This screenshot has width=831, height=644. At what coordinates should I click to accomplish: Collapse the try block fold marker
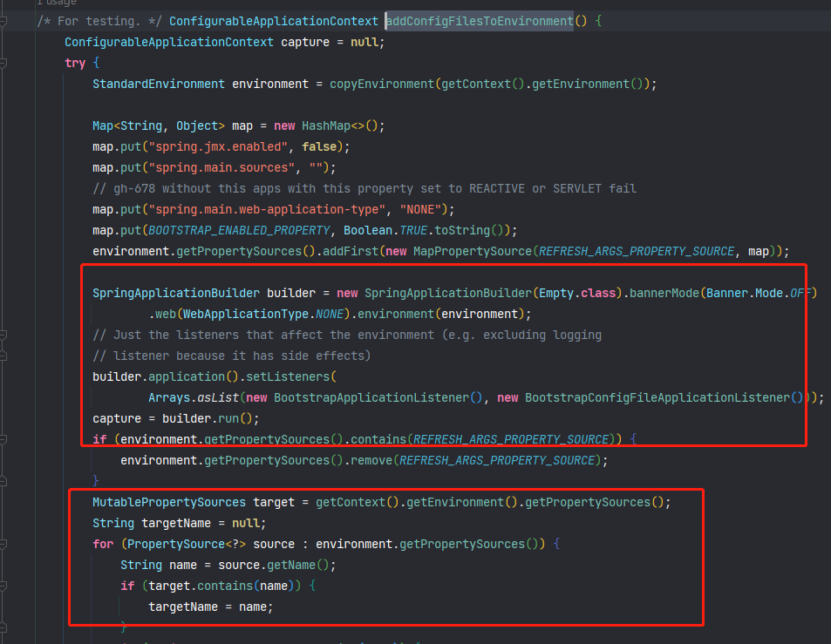click(3, 63)
